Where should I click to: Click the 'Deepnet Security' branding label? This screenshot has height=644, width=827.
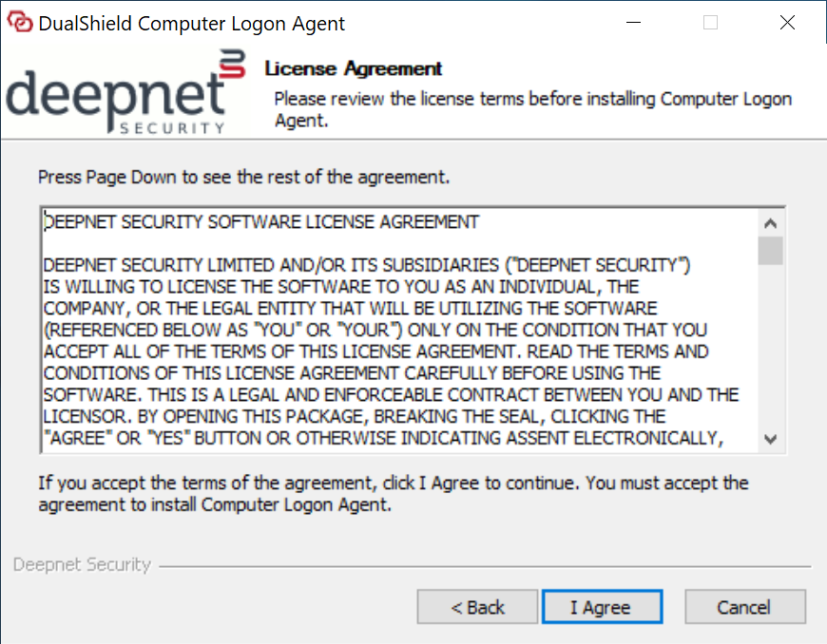[x=82, y=565]
